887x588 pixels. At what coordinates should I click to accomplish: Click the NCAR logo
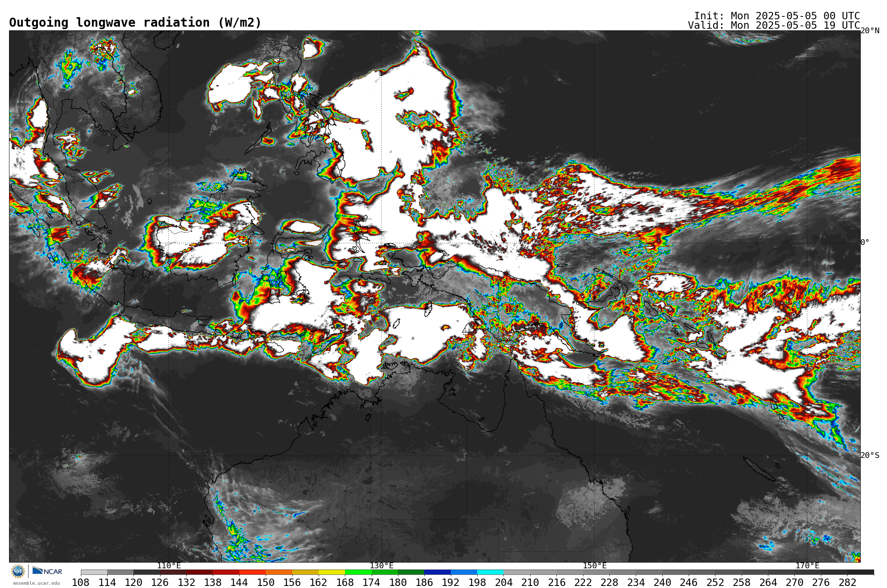pos(47,571)
